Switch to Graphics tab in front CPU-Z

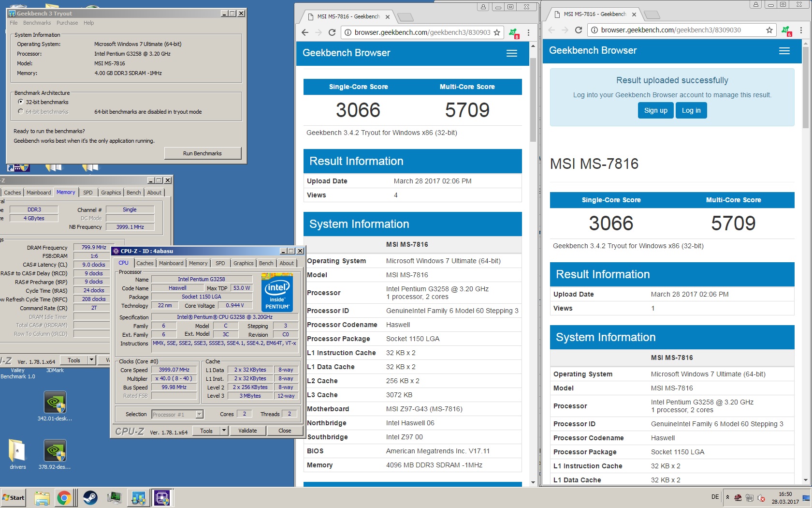[243, 263]
